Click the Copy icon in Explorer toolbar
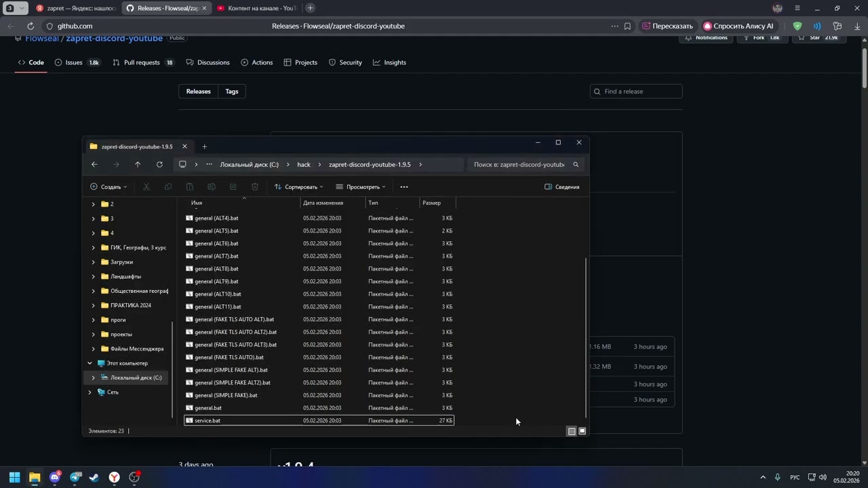 point(168,187)
